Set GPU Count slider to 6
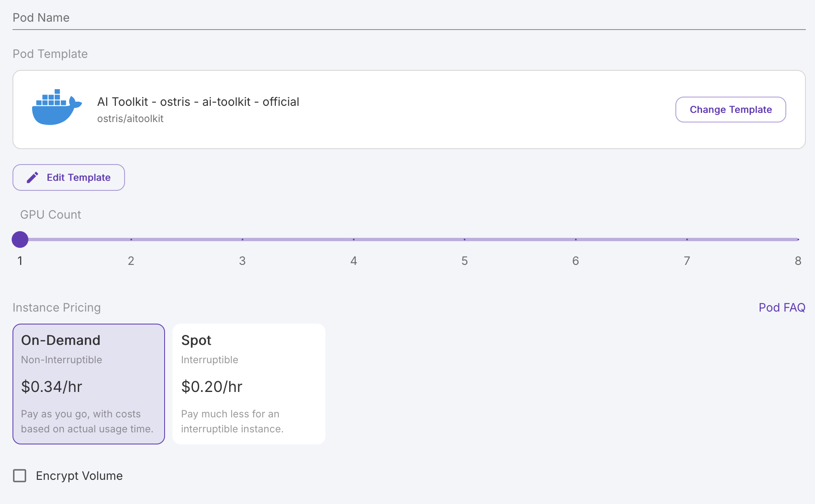The width and height of the screenshot is (815, 504). [x=576, y=240]
